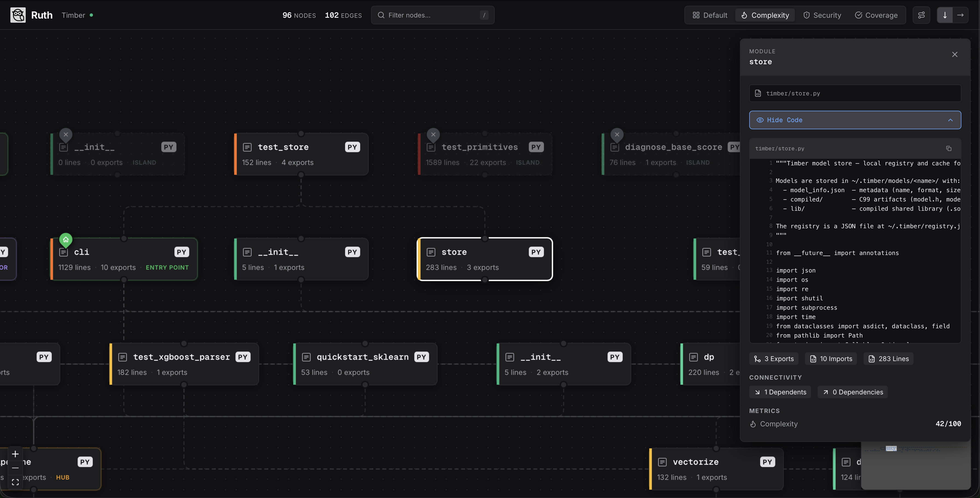Click the bottom connector handle of cli node
Viewport: 980px width, 498px height.
124,280
